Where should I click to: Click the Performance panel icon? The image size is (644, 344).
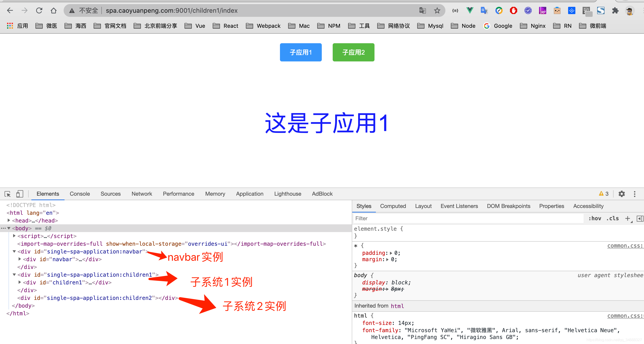(x=178, y=194)
